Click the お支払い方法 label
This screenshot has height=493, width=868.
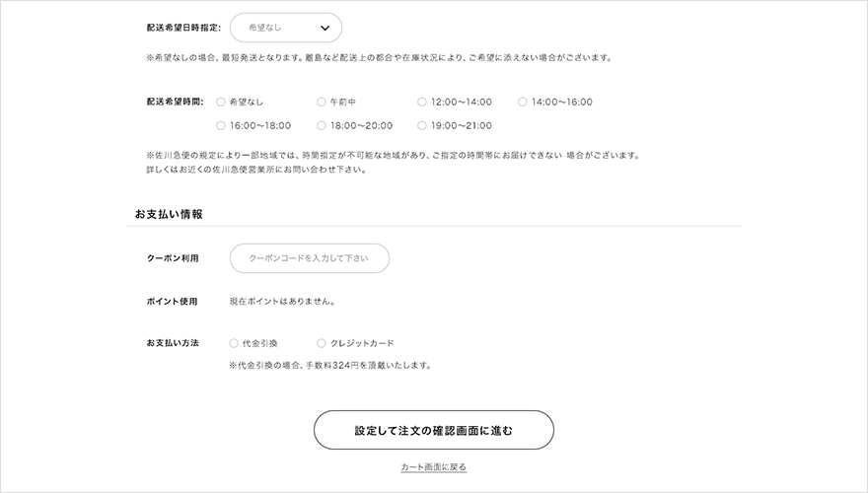pyautogui.click(x=173, y=343)
